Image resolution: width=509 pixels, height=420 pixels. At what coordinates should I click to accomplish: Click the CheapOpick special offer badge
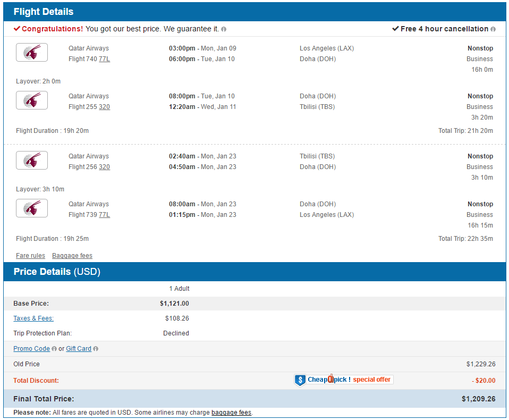(x=344, y=380)
